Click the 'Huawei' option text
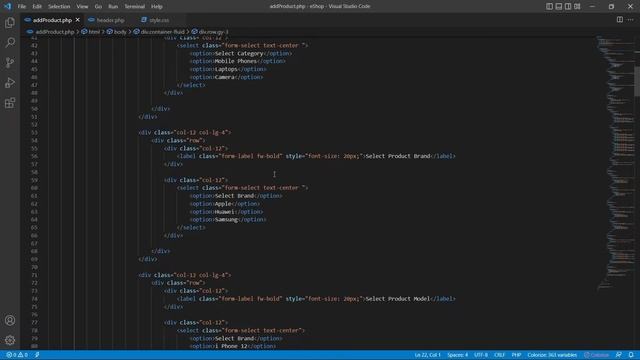The image size is (640, 360). [x=224, y=212]
